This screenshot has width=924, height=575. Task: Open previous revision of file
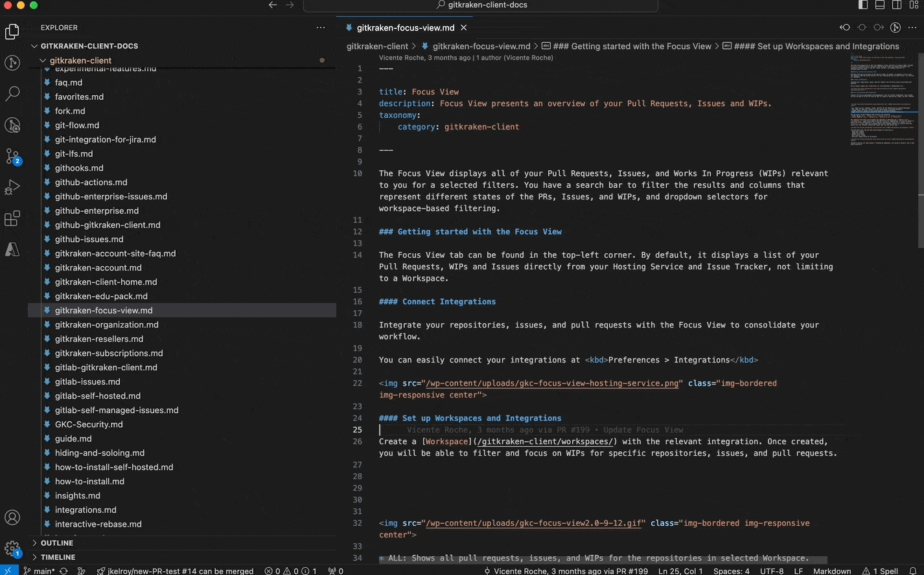tap(845, 27)
